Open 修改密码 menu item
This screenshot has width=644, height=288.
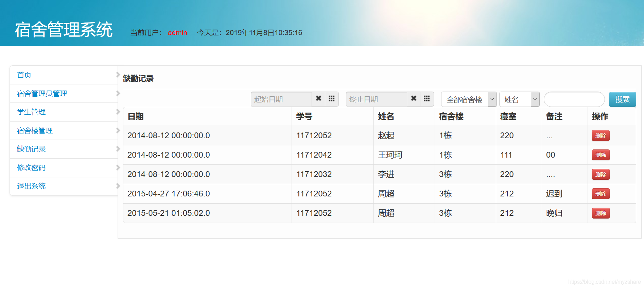click(x=31, y=167)
